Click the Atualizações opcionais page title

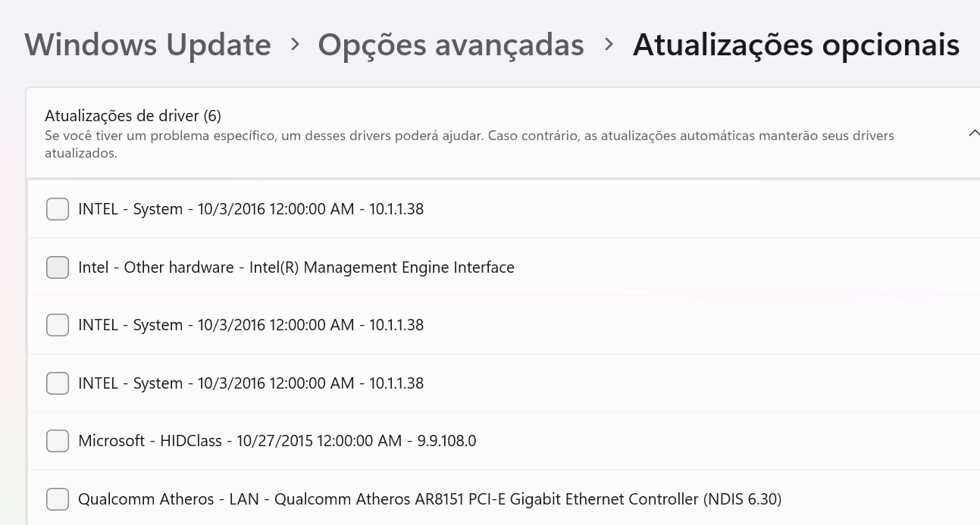796,45
